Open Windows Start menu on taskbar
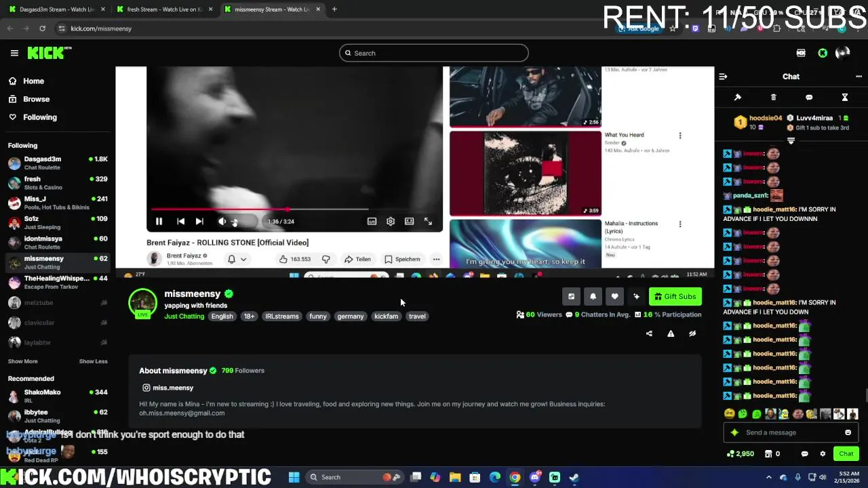The width and height of the screenshot is (868, 488). [294, 477]
